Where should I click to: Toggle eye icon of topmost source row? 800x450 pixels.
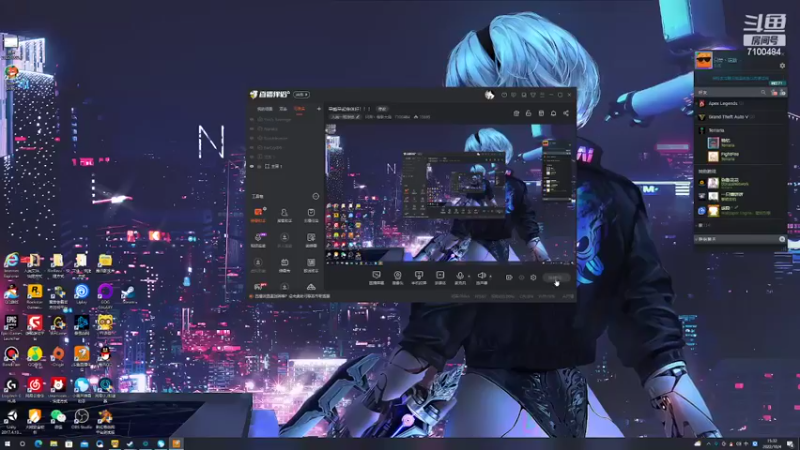pyautogui.click(x=252, y=119)
